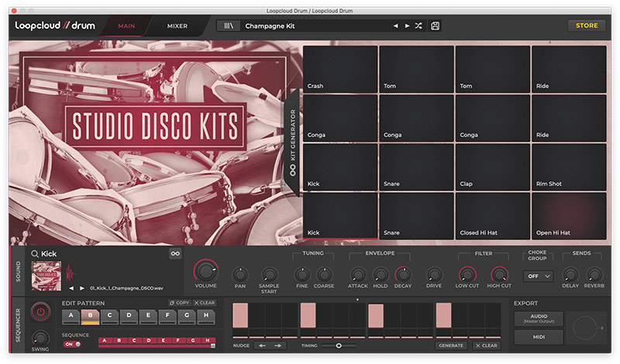Turn off the Sequence ON switch
Screen dimensions: 620x364
pyautogui.click(x=72, y=344)
